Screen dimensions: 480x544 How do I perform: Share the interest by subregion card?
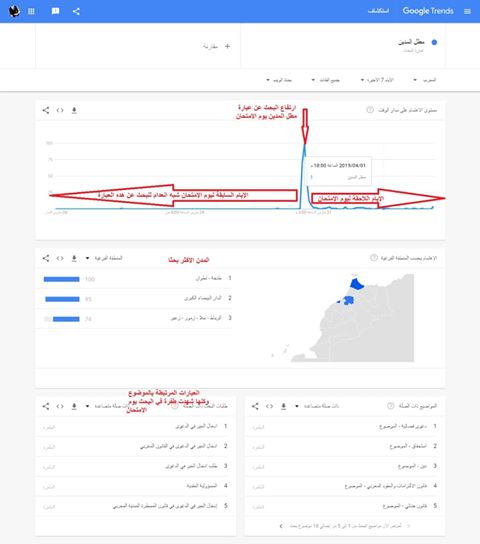click(x=46, y=258)
